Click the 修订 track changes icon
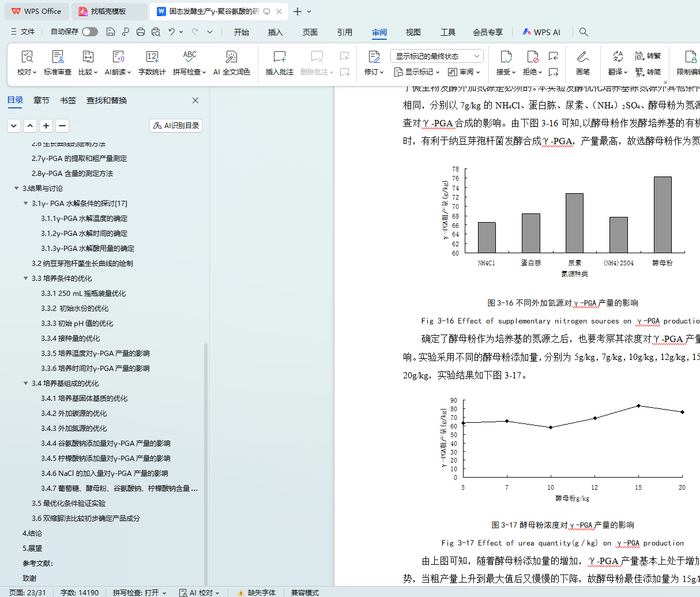Image resolution: width=700 pixels, height=597 pixels. pos(374,57)
